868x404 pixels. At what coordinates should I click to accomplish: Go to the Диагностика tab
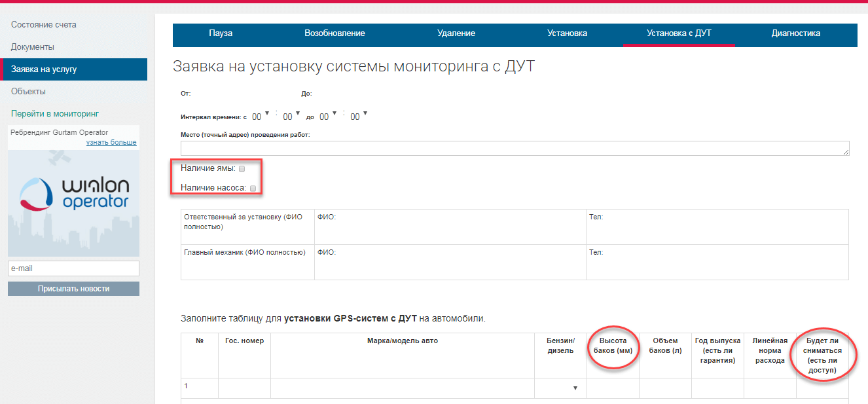click(795, 33)
